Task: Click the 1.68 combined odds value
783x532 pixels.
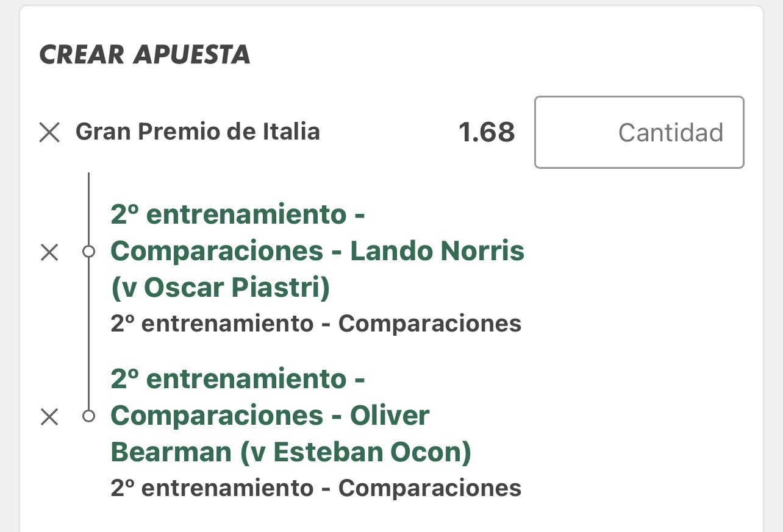Action: pos(487,133)
